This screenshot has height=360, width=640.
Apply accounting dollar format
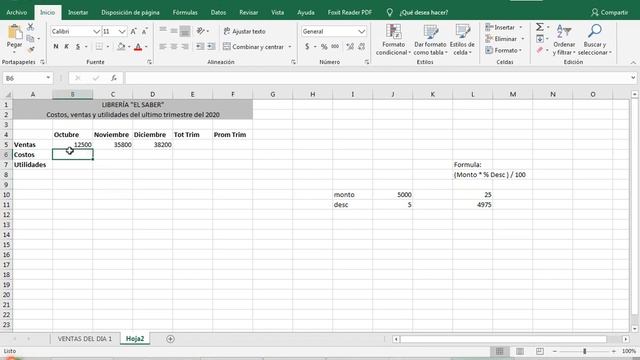(307, 47)
